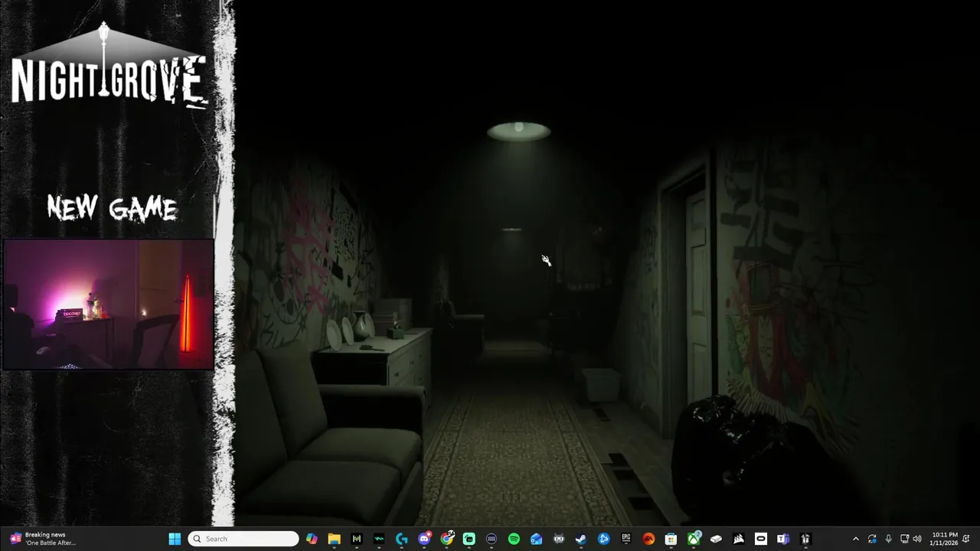Open File Explorer from the taskbar

click(334, 539)
